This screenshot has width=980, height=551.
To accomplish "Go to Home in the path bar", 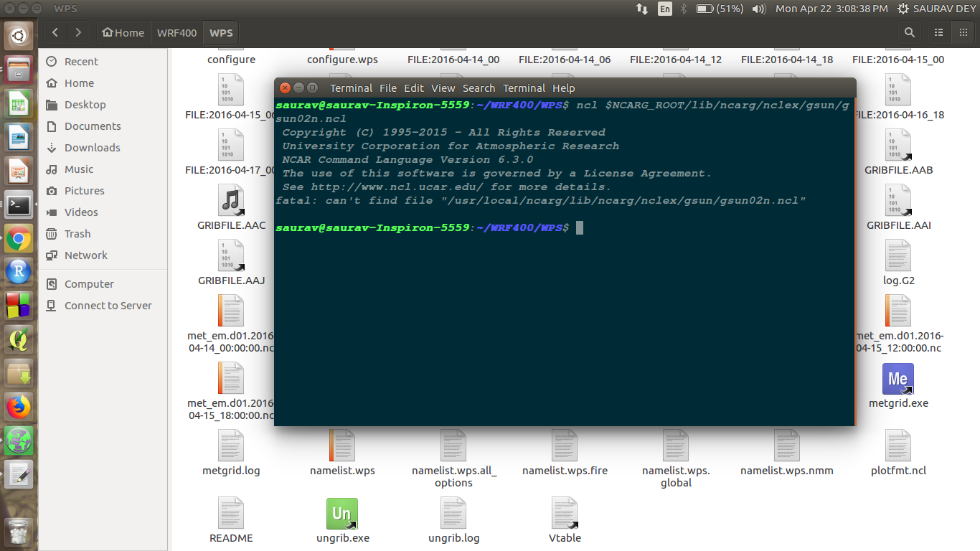I will click(x=123, y=33).
